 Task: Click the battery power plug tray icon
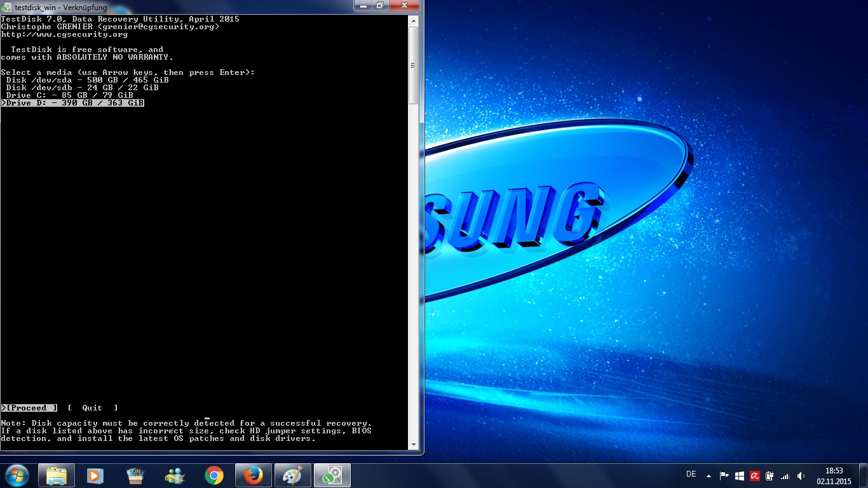tap(770, 475)
